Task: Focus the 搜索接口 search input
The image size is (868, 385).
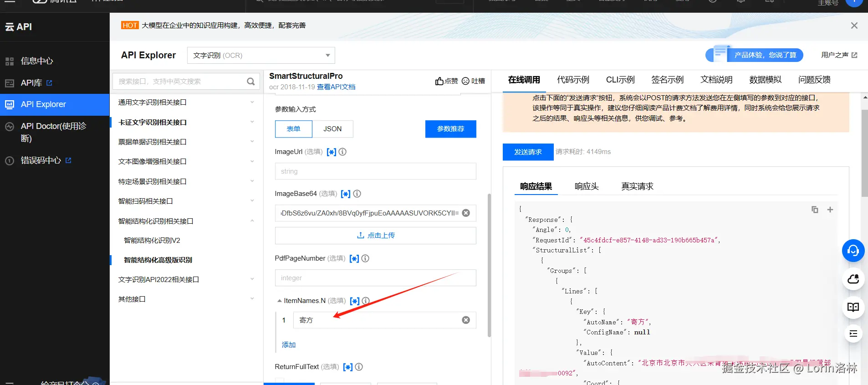Action: click(180, 82)
